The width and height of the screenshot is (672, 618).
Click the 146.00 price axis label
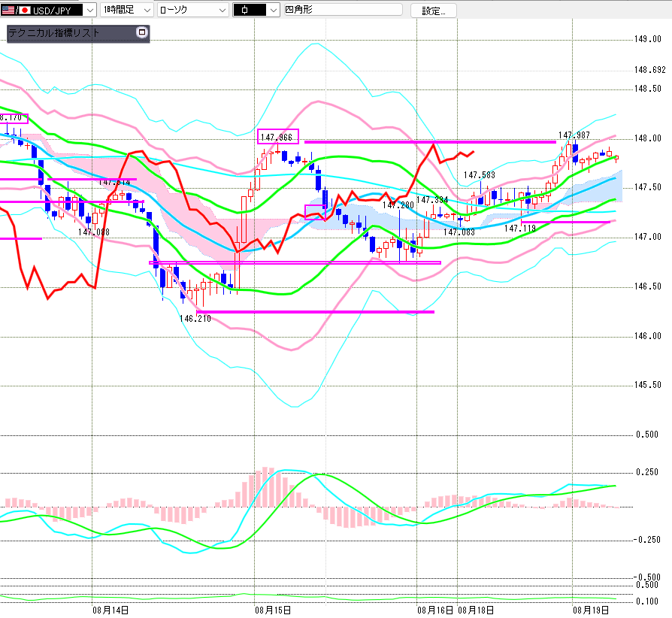648,336
